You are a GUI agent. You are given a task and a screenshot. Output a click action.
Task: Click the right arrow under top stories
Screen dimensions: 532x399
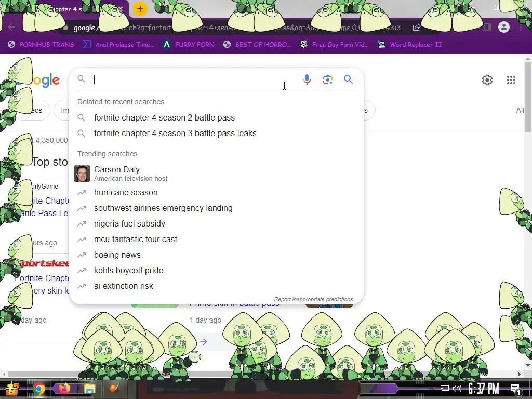point(204,342)
